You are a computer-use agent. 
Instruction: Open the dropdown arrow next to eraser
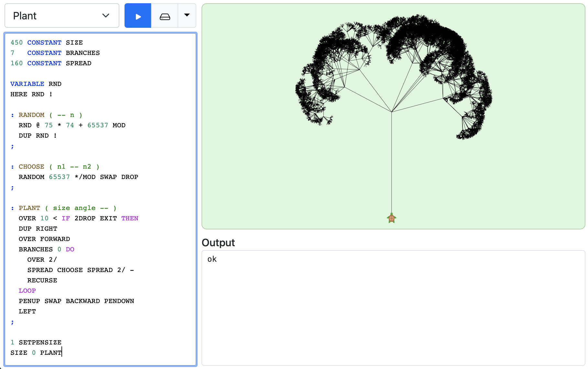(187, 15)
